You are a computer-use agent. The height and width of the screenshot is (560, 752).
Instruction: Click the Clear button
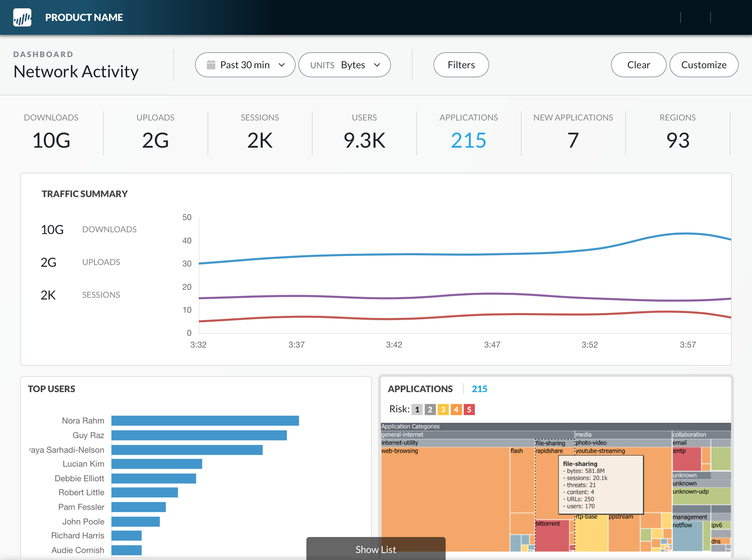pos(638,65)
